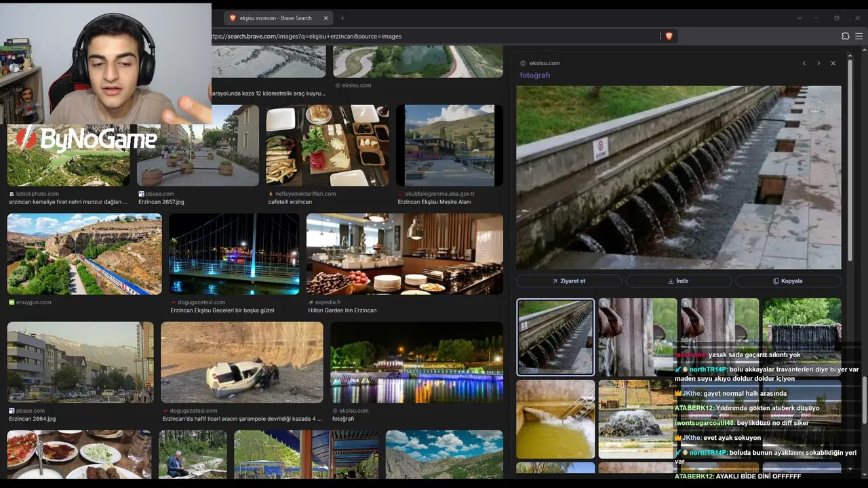Image resolution: width=868 pixels, height=488 pixels.
Task: Click the caption "Erzincan Ekşisu Mesire Alanı"
Action: (435, 202)
